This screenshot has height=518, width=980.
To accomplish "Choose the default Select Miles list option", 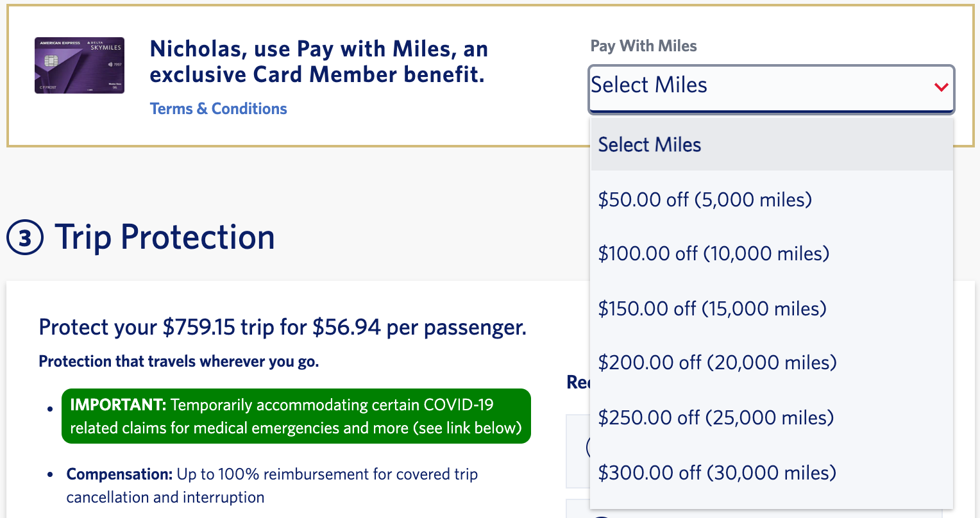I will pyautogui.click(x=649, y=145).
